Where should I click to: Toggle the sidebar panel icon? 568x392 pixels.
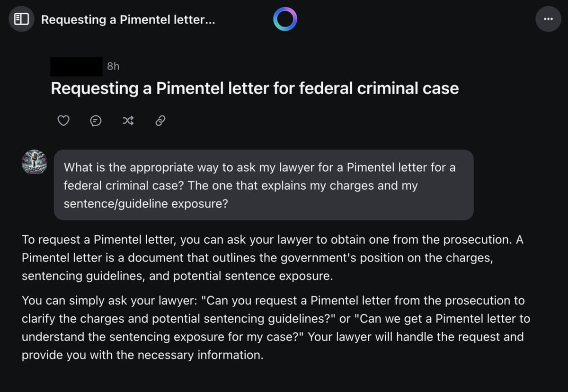coord(21,19)
